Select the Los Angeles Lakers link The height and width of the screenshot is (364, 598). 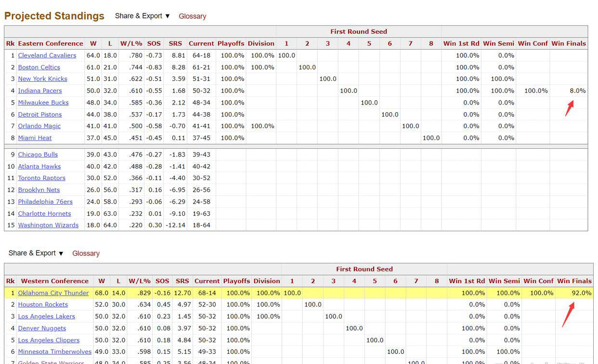(x=47, y=316)
